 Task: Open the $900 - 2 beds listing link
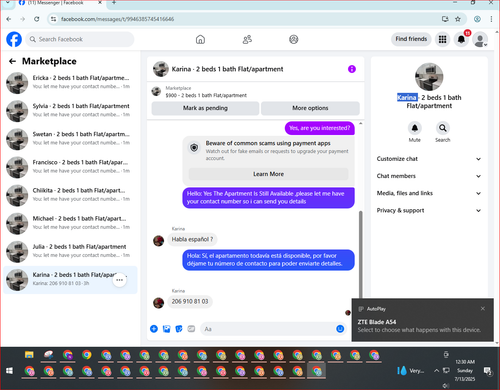206,95
